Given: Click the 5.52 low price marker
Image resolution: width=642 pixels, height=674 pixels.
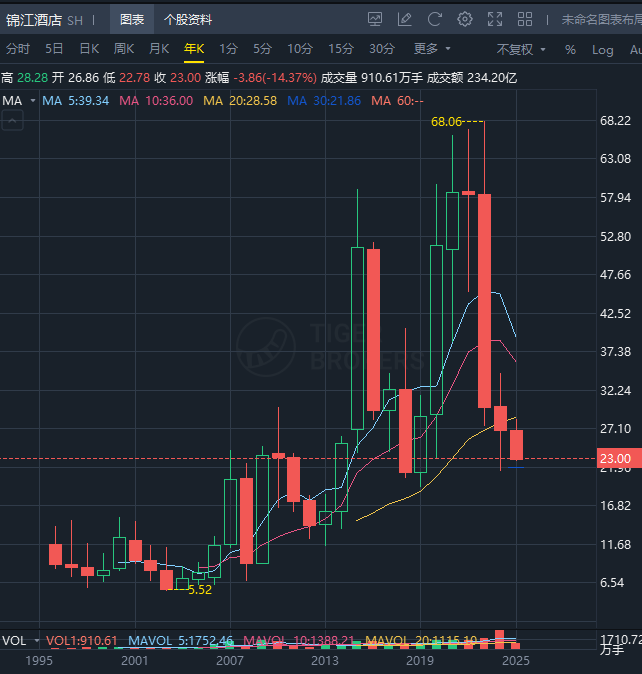Looking at the screenshot, I should pyautogui.click(x=200, y=590).
